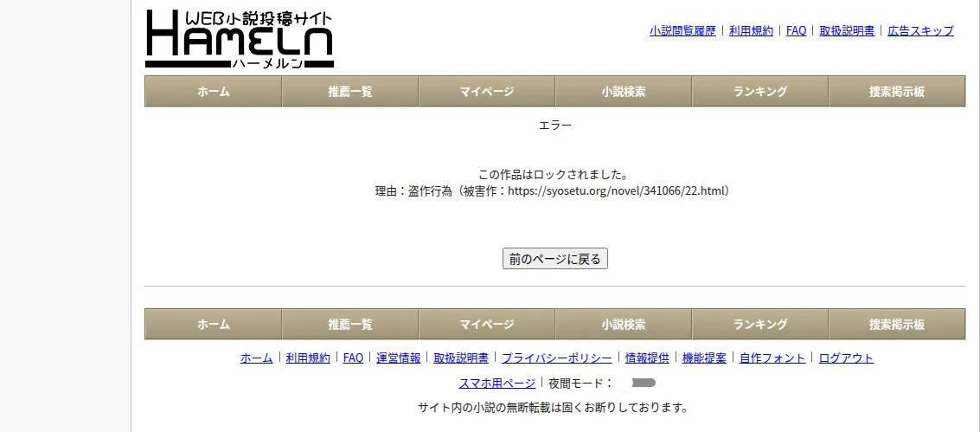Click 無断転載 notice text at bottom
This screenshot has width=980, height=432.
click(553, 409)
